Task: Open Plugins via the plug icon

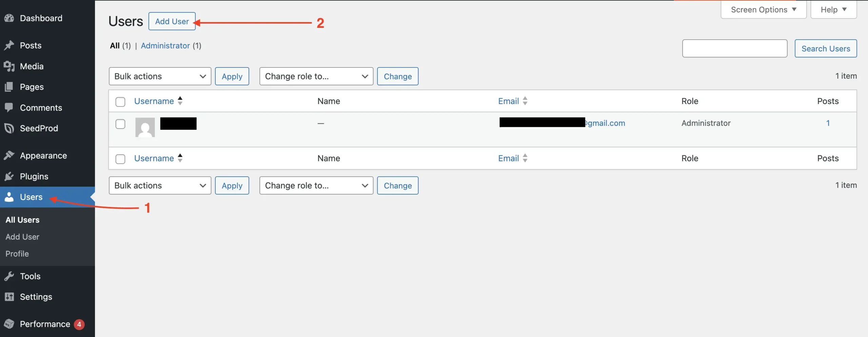Action: tap(9, 176)
